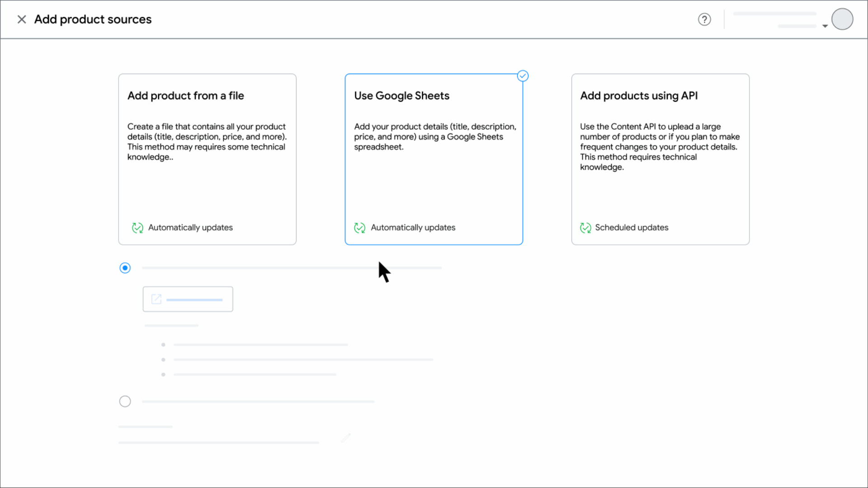Select the Use Google Sheets card
Screen dimensions: 868x488
(434, 160)
